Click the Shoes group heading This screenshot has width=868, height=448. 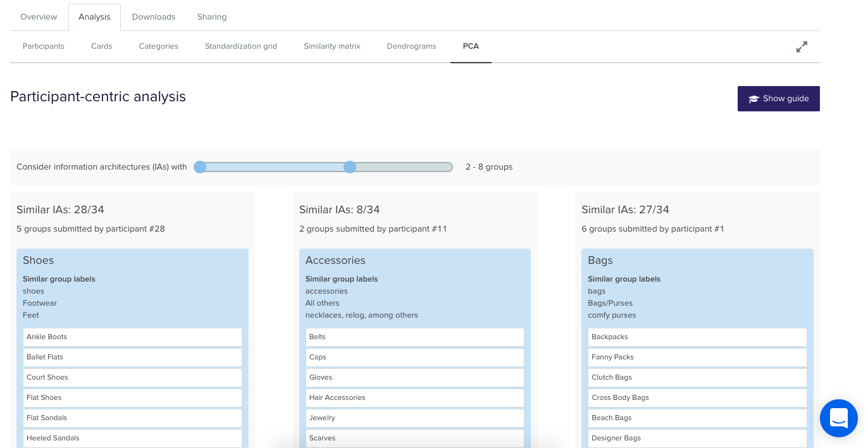click(38, 260)
